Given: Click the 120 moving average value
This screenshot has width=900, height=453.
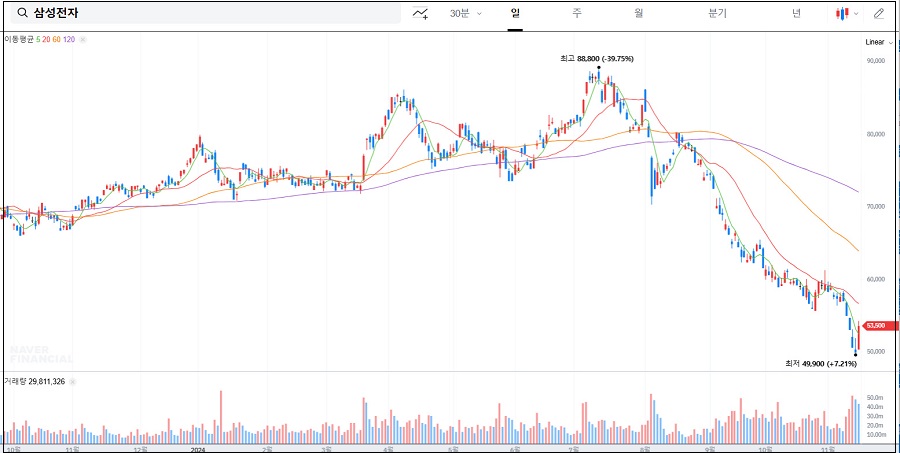Looking at the screenshot, I should [69, 39].
